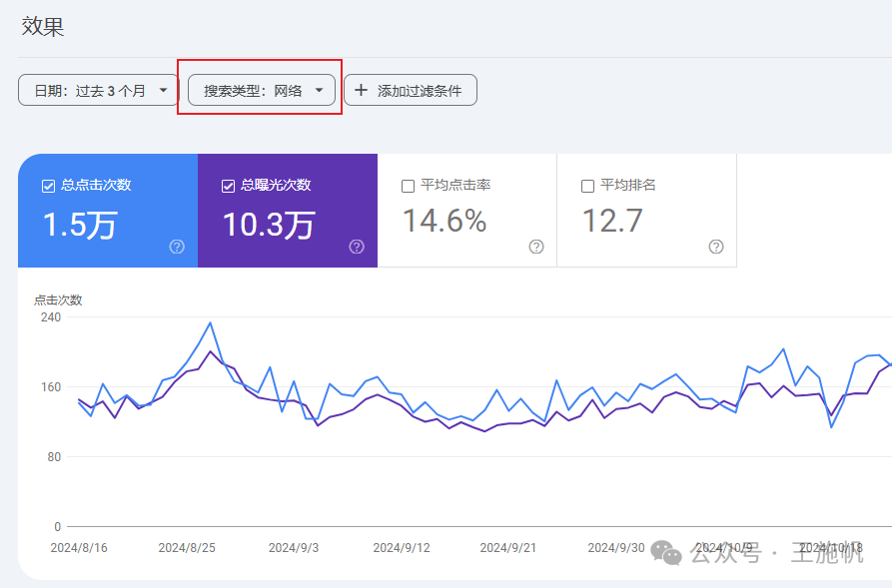
Task: Open the date filter 过去 3 个月 dropdown
Action: pos(99,91)
